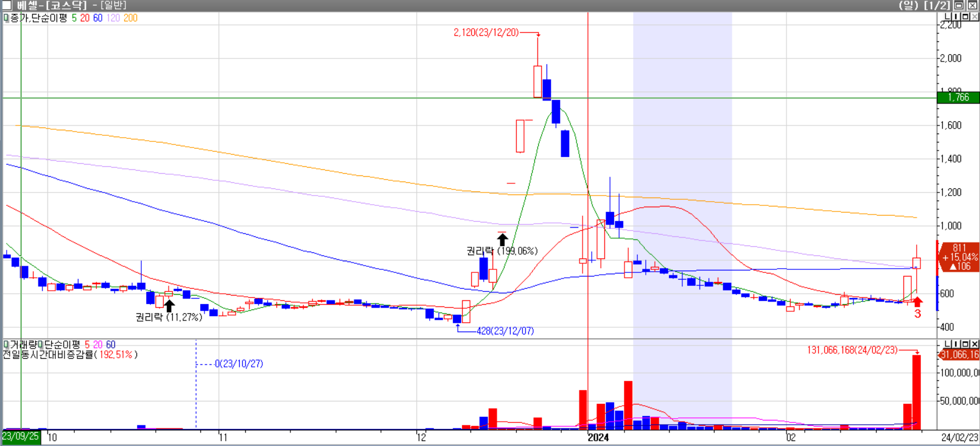Screen dimensions: 980x446
Task: Select the 20-day price moving average label
Action: (x=85, y=18)
